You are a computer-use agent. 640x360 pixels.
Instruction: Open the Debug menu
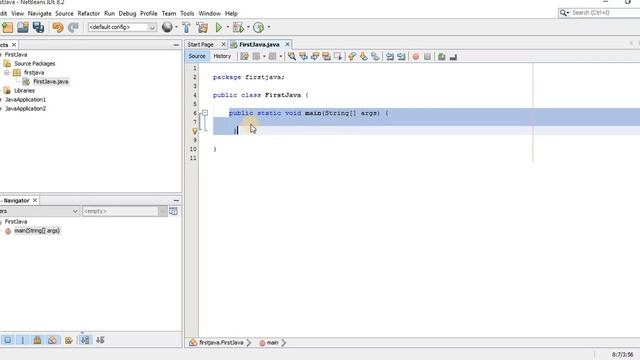tap(127, 13)
